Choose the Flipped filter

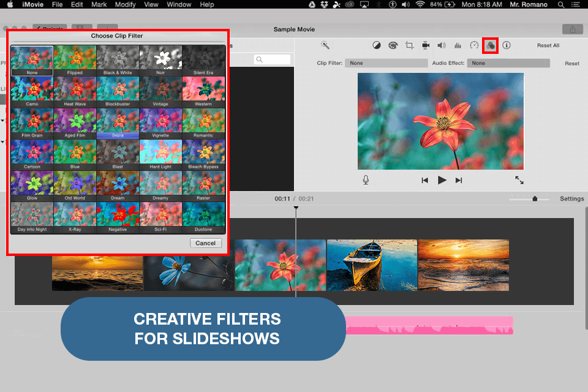(x=75, y=61)
